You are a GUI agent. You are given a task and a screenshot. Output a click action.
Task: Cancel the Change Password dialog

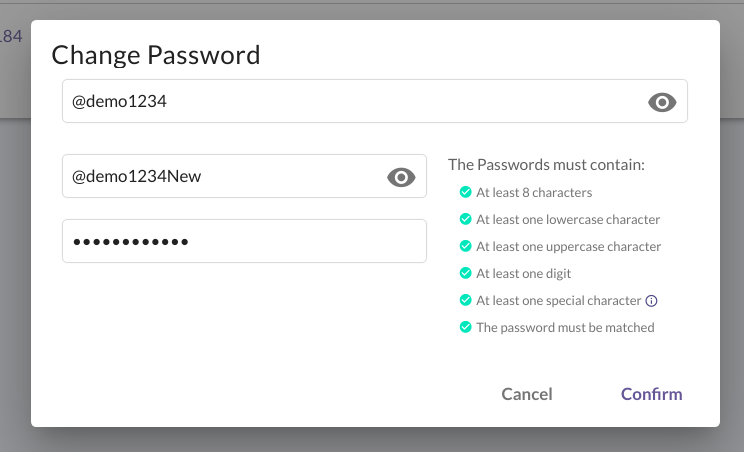pos(527,394)
